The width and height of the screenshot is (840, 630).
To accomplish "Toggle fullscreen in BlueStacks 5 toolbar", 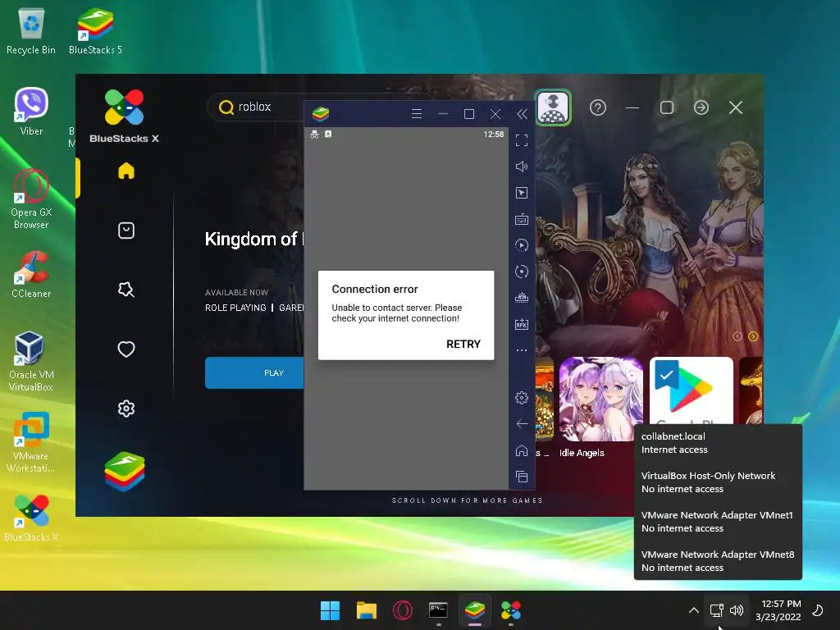I will point(522,140).
